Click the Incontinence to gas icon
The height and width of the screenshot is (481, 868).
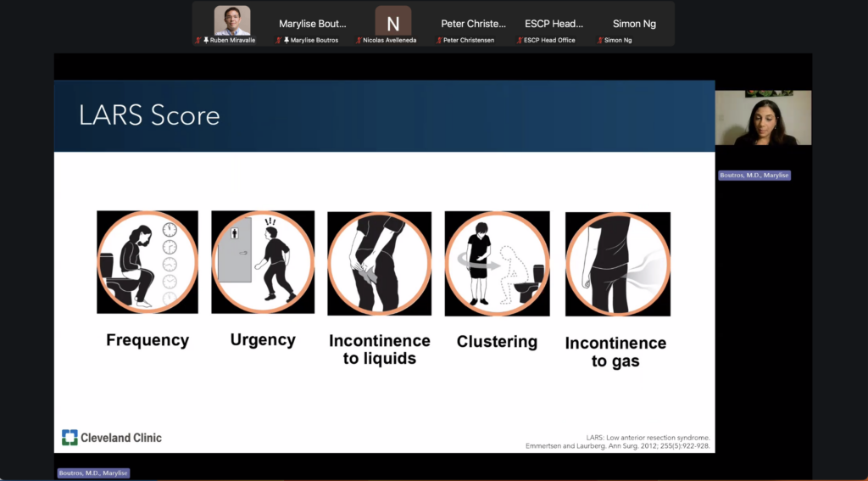coord(617,265)
